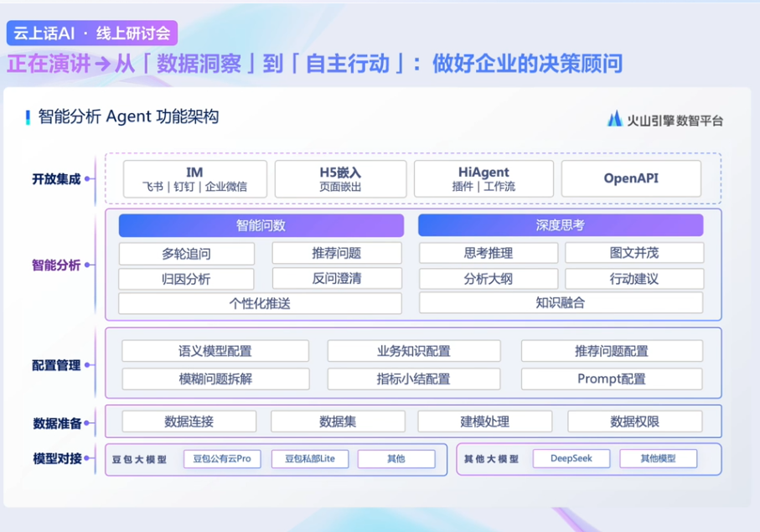Screen dimensions: 760x532
Task: Click the 云上话AI · 线上研讨会 badge
Action: (x=92, y=33)
